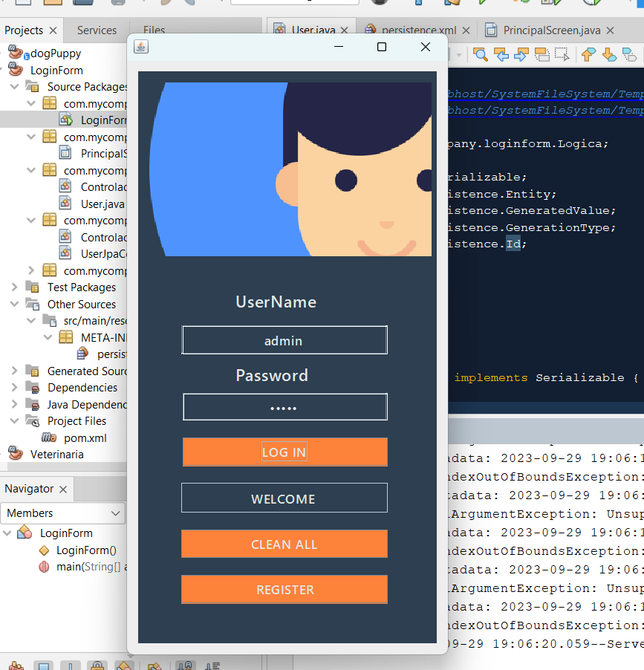This screenshot has width=644, height=670.
Task: Go to previous bookmark with orange up arrow
Action: point(588,55)
